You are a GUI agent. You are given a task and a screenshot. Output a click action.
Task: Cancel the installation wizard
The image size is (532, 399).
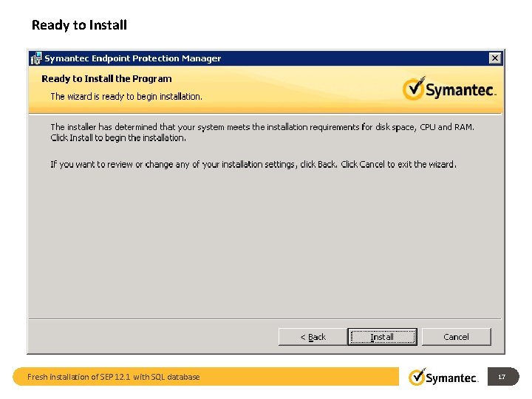pos(456,337)
